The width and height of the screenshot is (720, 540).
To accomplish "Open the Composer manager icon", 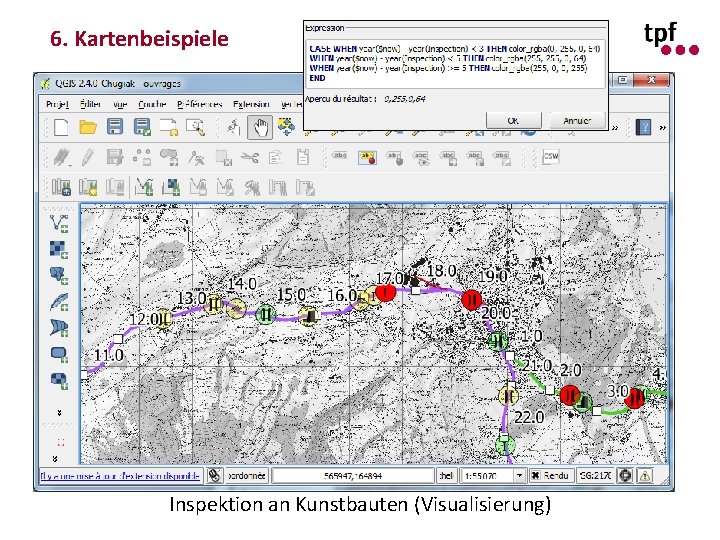I will point(196,127).
